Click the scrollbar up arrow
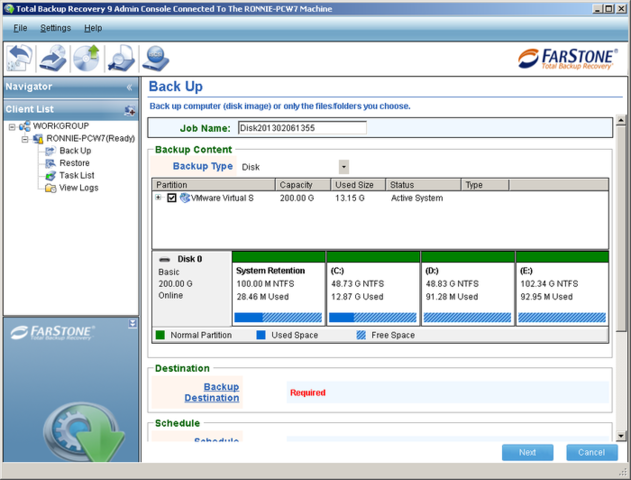The width and height of the screenshot is (631, 480). coord(621,120)
